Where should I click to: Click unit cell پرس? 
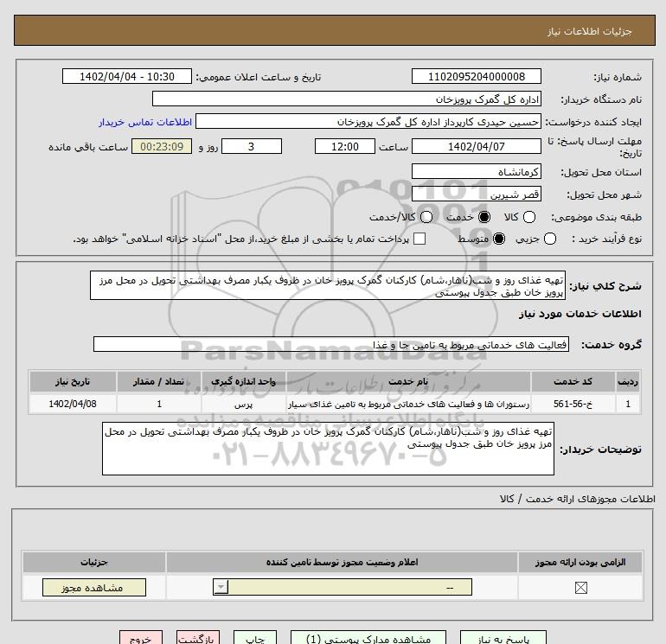tap(243, 404)
